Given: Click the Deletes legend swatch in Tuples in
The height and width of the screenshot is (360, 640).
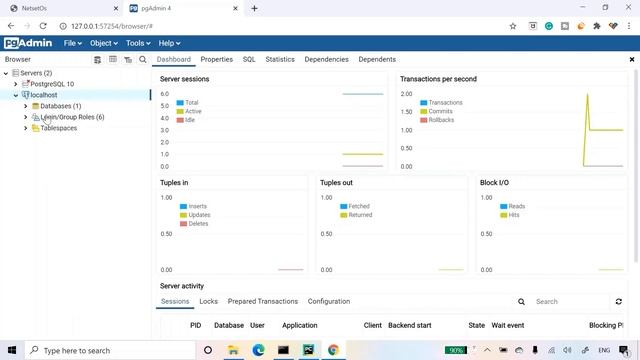Looking at the screenshot, I should coord(183,224).
